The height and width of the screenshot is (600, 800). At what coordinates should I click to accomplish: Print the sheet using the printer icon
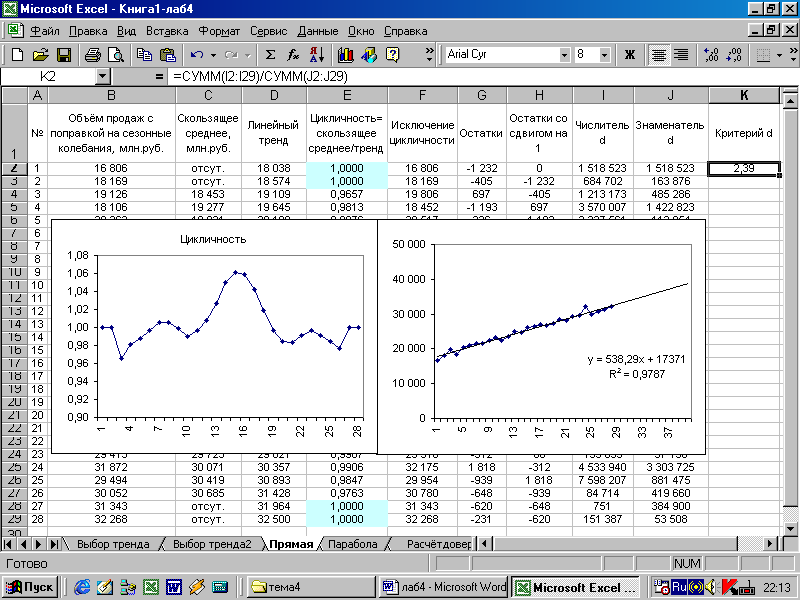pos(93,55)
